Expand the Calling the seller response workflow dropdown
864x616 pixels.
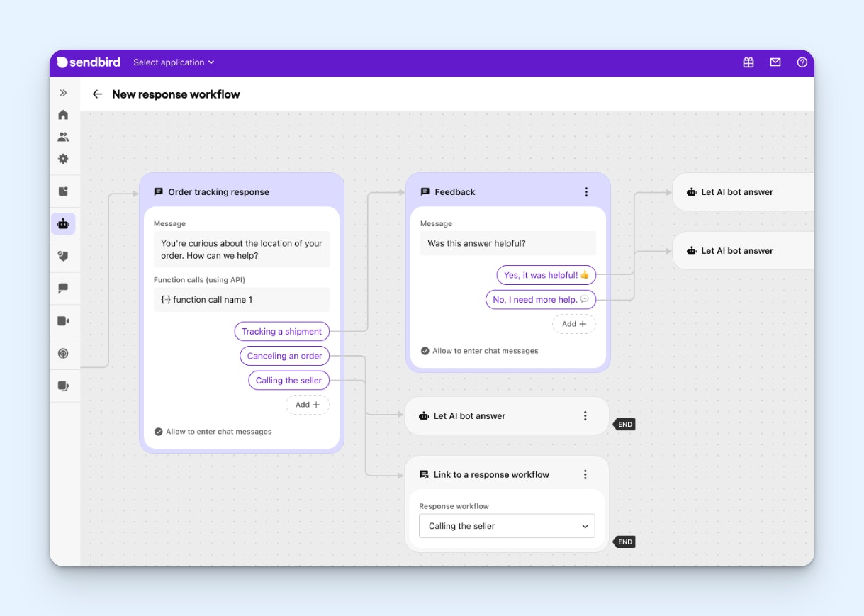[x=507, y=526]
